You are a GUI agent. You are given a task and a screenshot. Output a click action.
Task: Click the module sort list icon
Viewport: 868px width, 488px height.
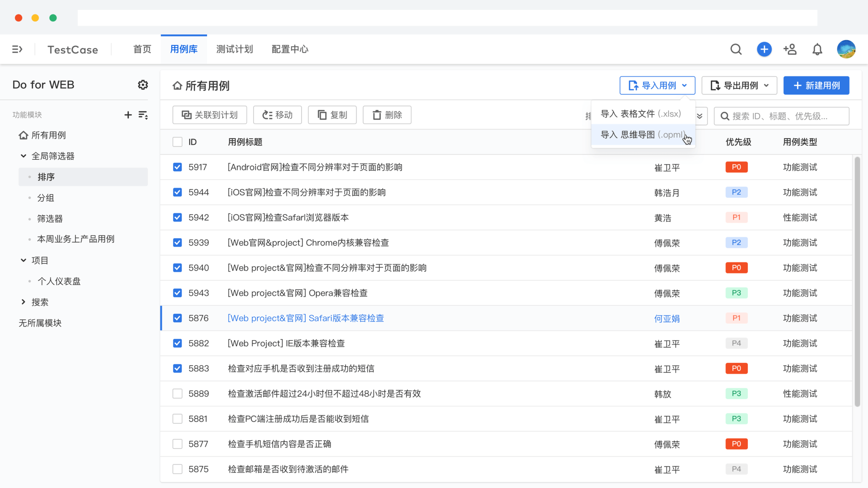click(143, 115)
